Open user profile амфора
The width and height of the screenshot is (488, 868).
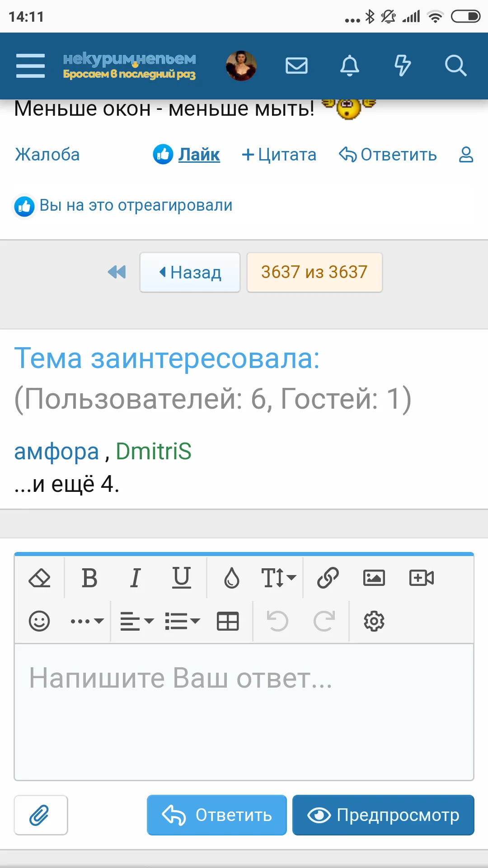[56, 452]
